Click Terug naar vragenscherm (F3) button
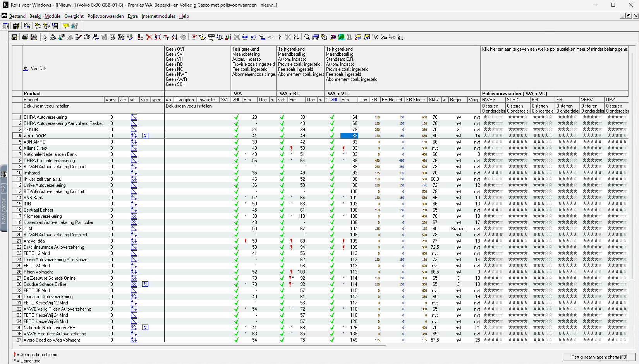Viewport: 639px width, 364px height. [x=599, y=357]
